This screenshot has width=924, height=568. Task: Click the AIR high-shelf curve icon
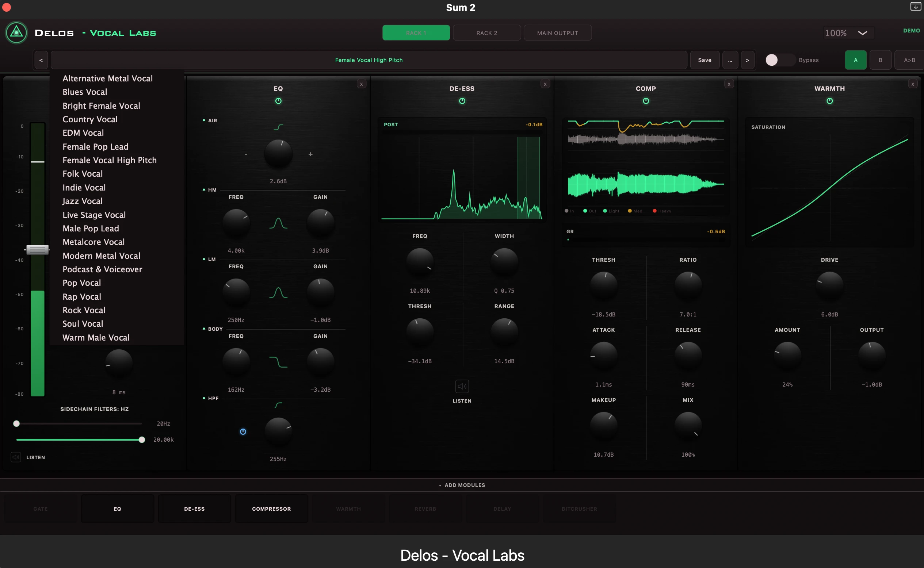278,127
